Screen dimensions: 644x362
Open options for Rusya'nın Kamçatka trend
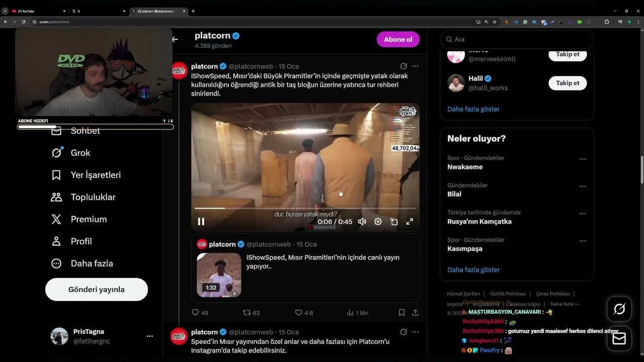[583, 213]
